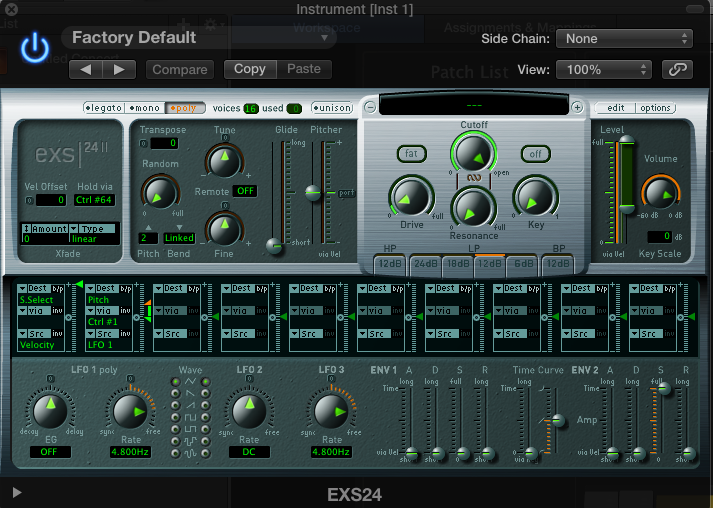The image size is (713, 508).
Task: Click the play triangle at bottom left
Action: pos(17,492)
